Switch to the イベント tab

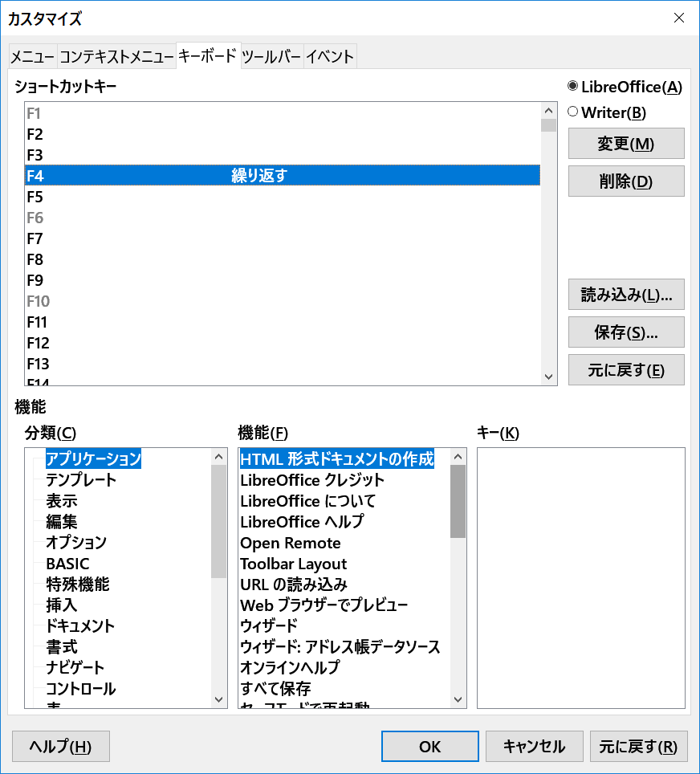329,57
